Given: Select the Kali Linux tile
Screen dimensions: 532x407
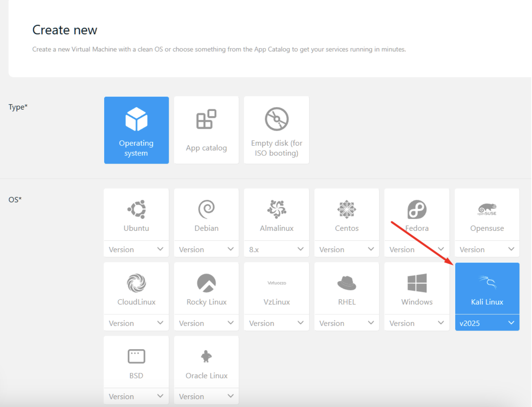Looking at the screenshot, I should [x=487, y=288].
